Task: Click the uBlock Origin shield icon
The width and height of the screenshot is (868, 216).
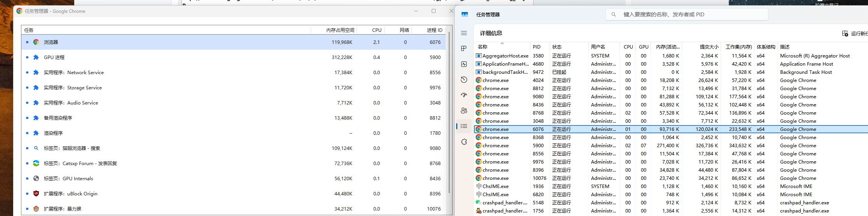Action: tap(36, 193)
